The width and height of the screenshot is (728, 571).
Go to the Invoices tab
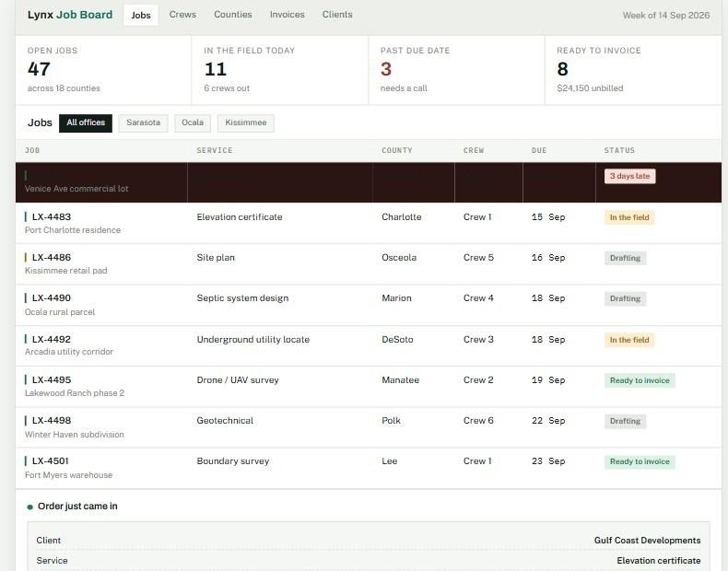click(287, 15)
